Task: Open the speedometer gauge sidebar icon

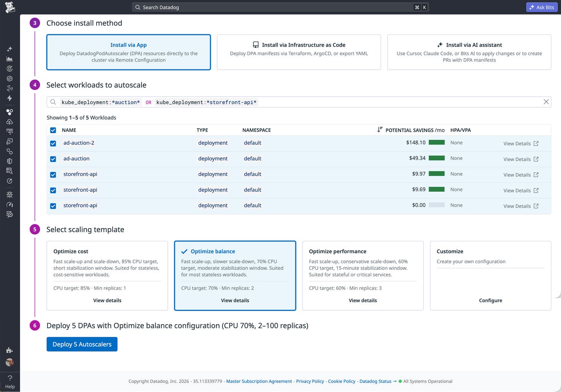Action: [x=10, y=204]
